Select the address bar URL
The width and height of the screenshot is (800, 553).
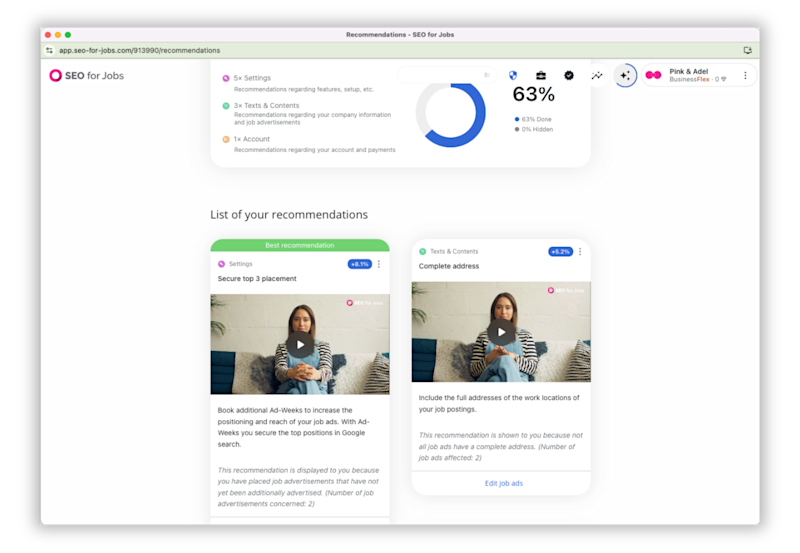139,51
